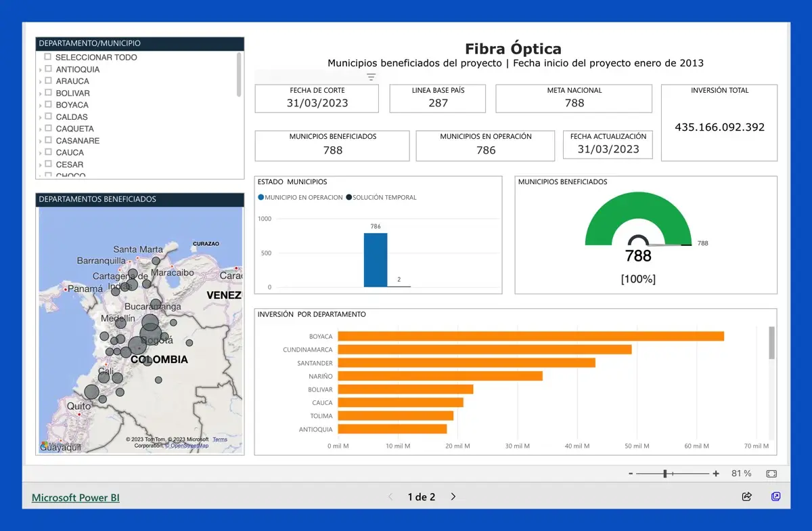Click the fit to page icon
This screenshot has width=812, height=531.
click(771, 474)
